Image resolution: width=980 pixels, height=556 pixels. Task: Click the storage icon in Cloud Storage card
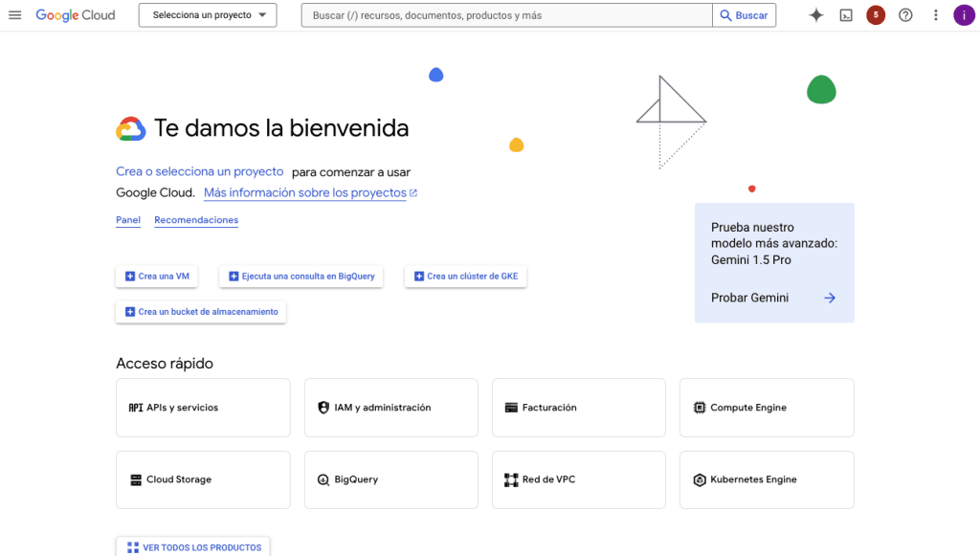point(136,479)
